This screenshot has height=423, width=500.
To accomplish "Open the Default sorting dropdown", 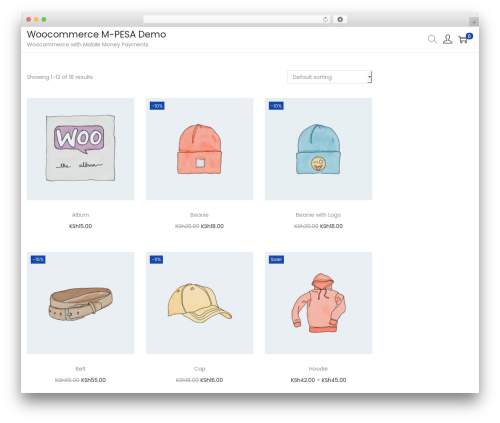I will (329, 77).
